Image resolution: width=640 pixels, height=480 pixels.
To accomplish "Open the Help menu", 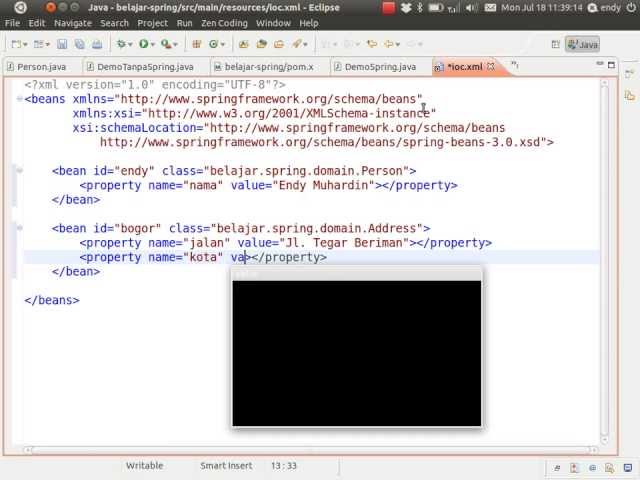I will (309, 23).
